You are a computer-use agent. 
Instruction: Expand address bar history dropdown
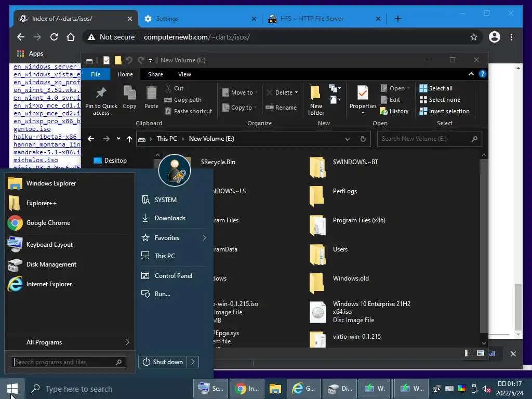coord(348,139)
